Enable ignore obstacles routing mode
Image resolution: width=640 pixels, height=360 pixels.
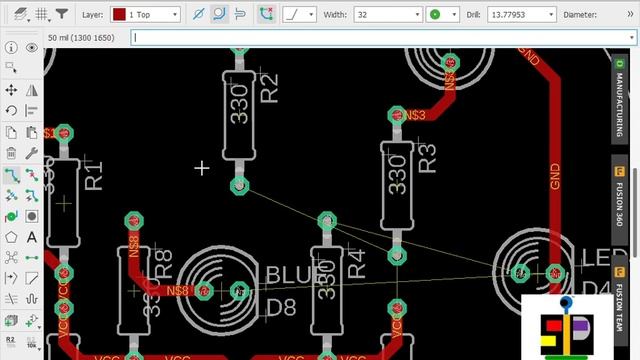tap(198, 14)
